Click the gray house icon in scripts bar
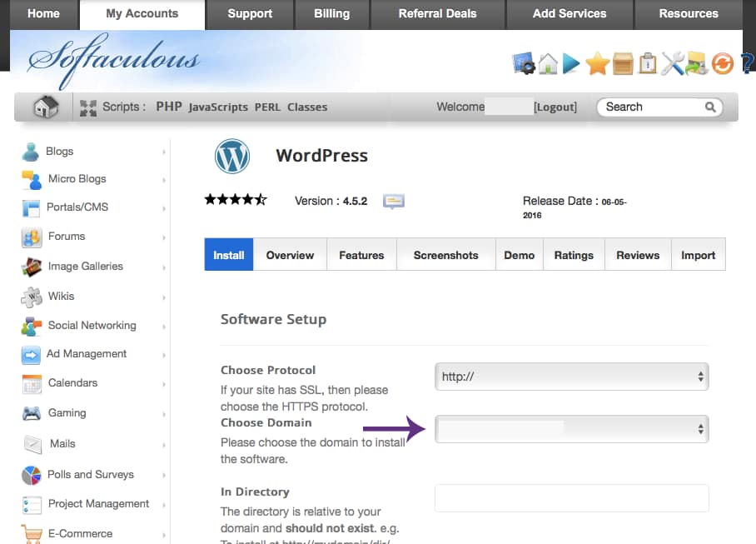 pos(45,107)
